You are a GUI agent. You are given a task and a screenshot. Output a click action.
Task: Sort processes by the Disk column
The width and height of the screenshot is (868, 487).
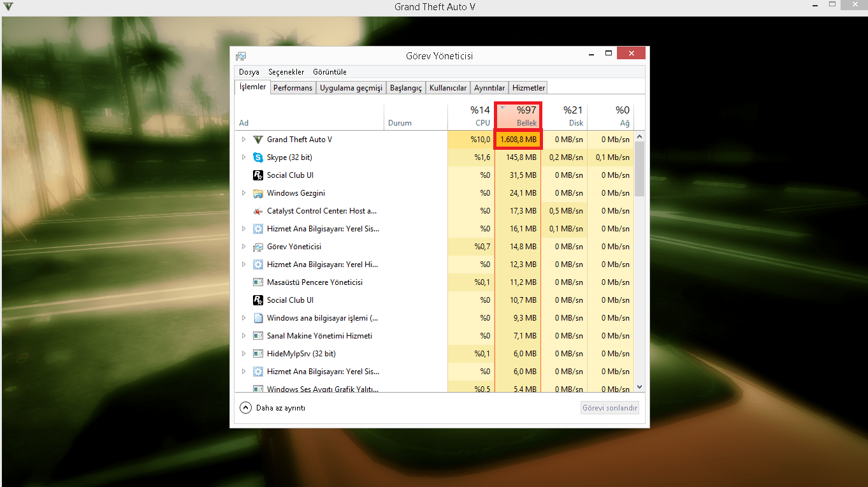click(x=563, y=116)
